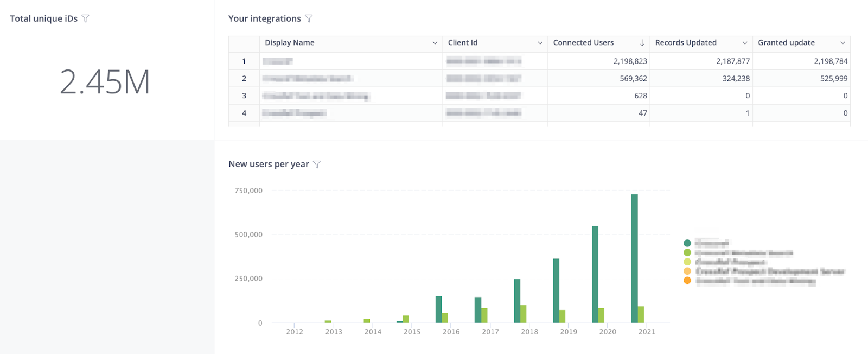This screenshot has width=868, height=354.
Task: Expand Display Name column dropdown
Action: coord(435,43)
